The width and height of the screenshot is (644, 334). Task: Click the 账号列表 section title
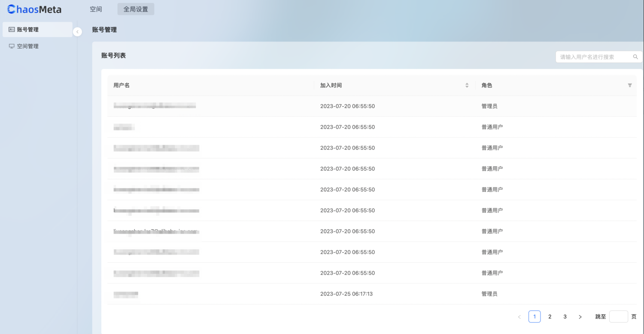point(113,55)
